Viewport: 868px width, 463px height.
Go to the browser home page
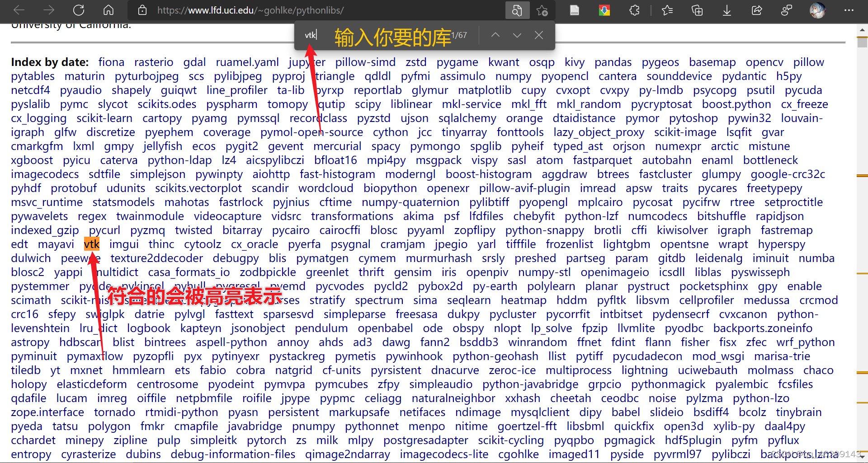pyautogui.click(x=108, y=10)
